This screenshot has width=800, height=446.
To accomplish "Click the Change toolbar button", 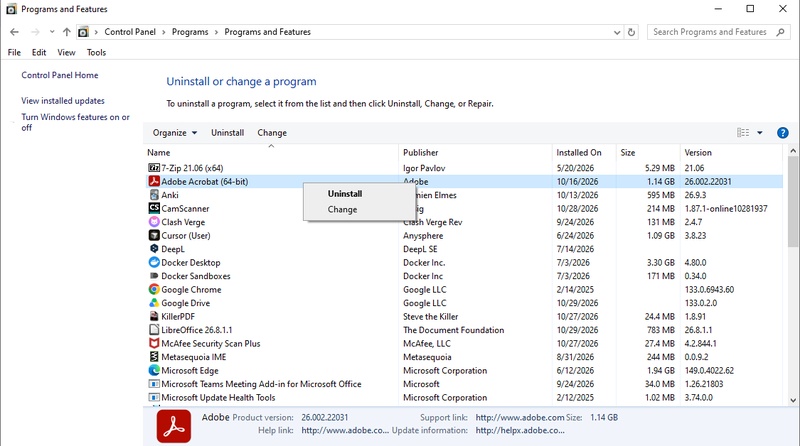I will pyautogui.click(x=272, y=133).
